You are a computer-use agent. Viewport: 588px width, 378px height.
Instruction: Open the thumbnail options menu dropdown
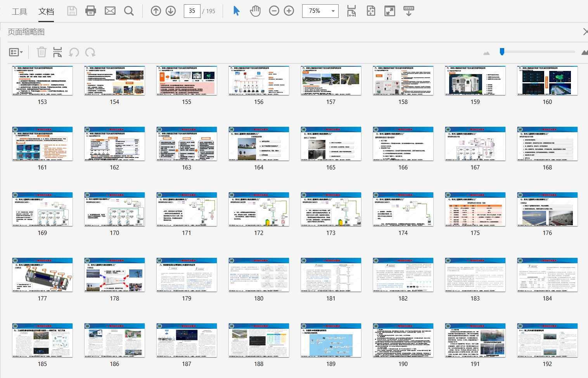pos(16,52)
